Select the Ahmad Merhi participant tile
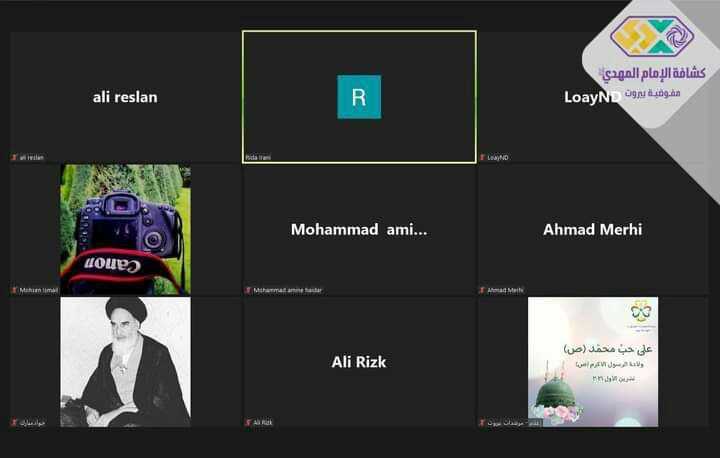Image resolution: width=720 pixels, height=458 pixels. [x=592, y=229]
